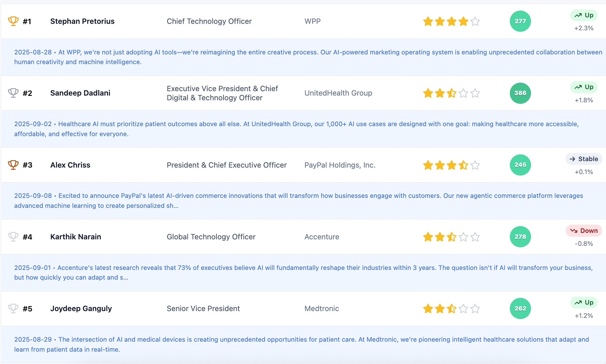Click the 245 score badge for PayPal

pyautogui.click(x=520, y=165)
